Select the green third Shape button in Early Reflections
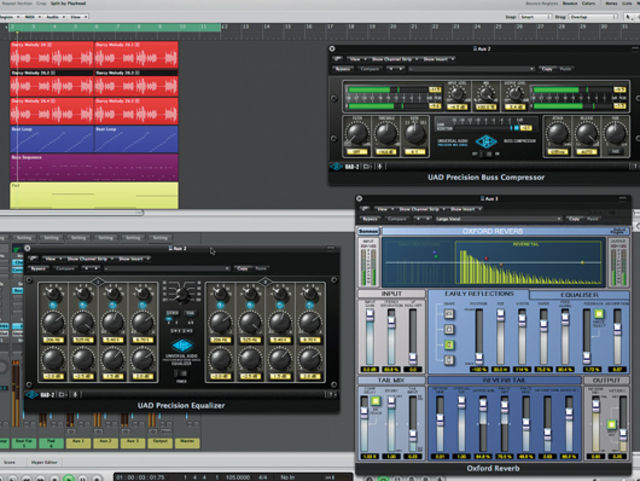The width and height of the screenshot is (640, 481). [449, 345]
